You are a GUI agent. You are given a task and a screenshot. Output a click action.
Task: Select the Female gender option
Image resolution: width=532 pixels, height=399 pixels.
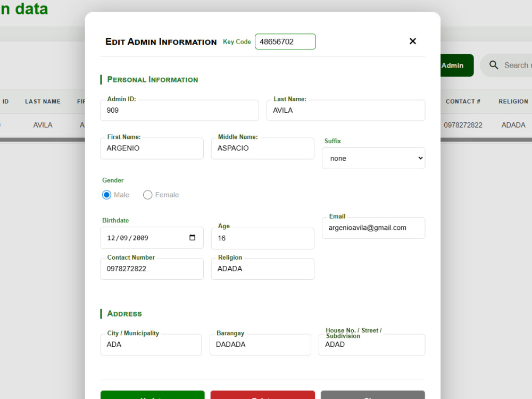click(147, 195)
